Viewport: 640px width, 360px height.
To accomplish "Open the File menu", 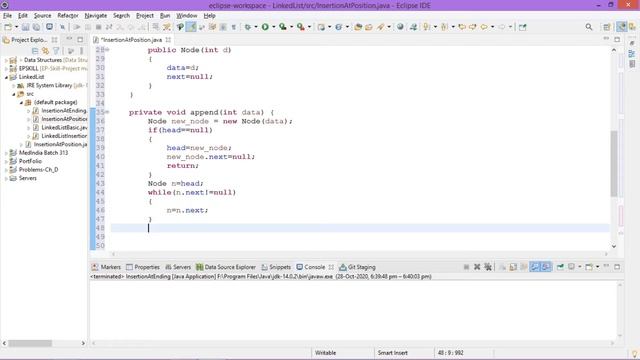I will click(x=7, y=16).
